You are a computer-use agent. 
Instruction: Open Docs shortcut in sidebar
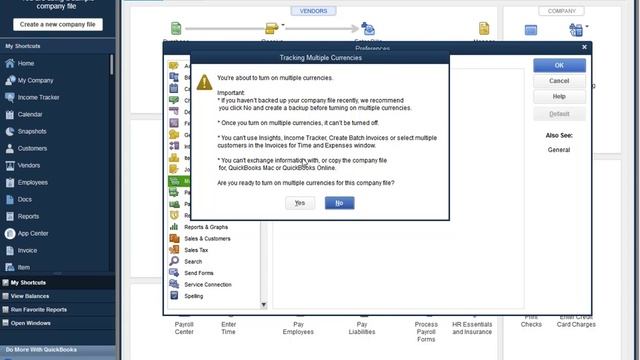click(24, 199)
